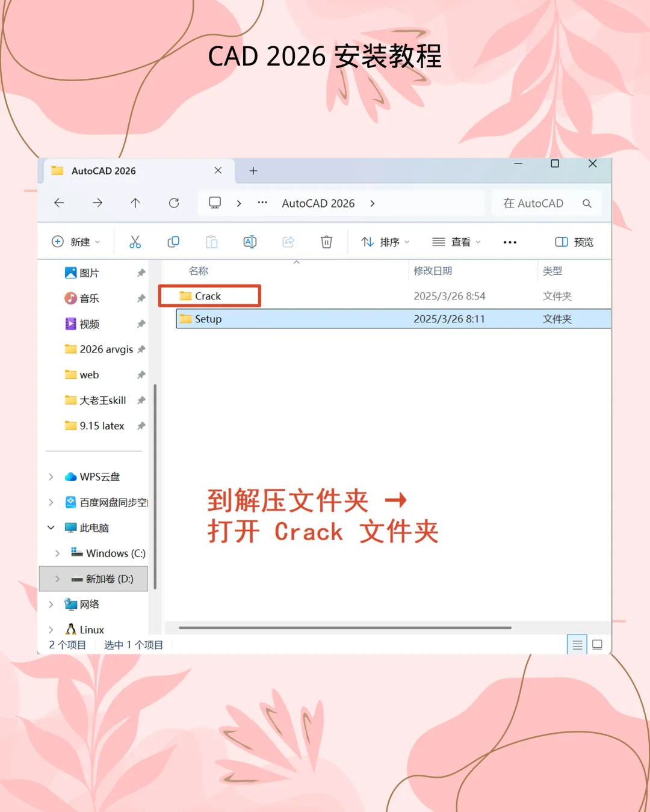Expand the Windows (C:) drive node
This screenshot has width=650, height=812.
click(x=57, y=553)
